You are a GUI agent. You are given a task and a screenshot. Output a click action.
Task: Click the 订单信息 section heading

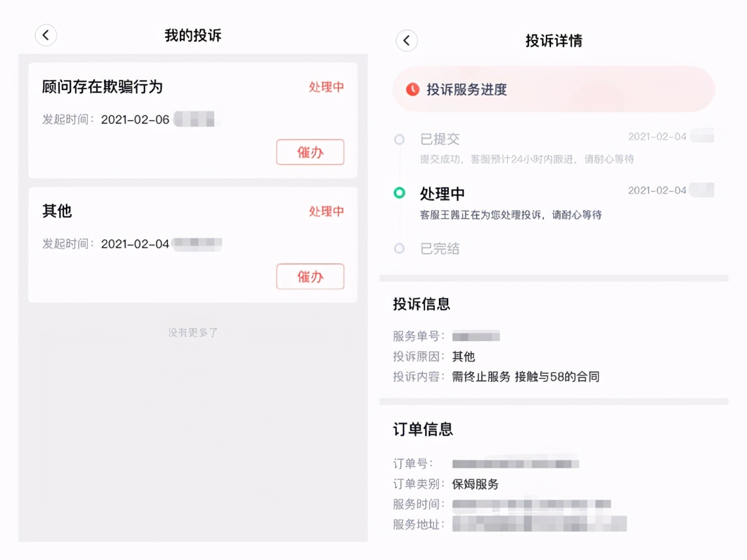tap(423, 429)
